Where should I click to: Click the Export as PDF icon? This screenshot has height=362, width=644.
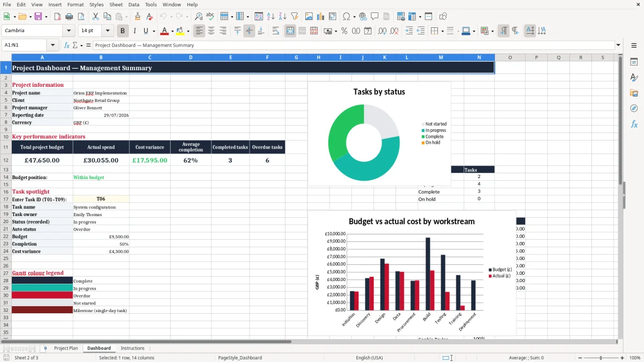[x=57, y=17]
